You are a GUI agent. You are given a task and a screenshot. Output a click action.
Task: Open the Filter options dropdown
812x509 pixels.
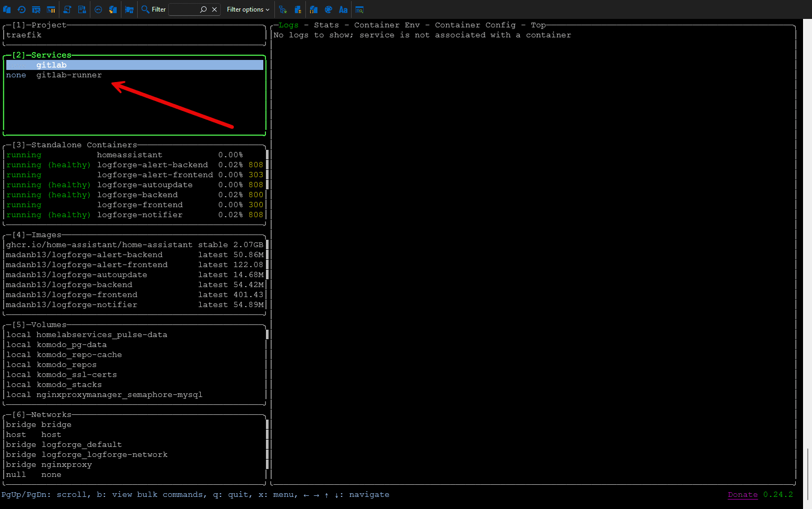coord(248,9)
